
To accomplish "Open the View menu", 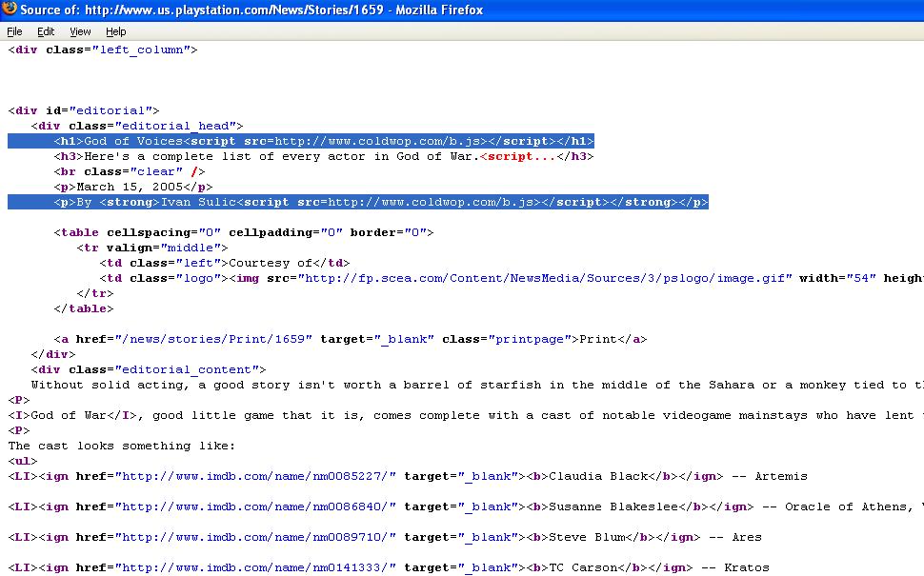I will 80,31.
